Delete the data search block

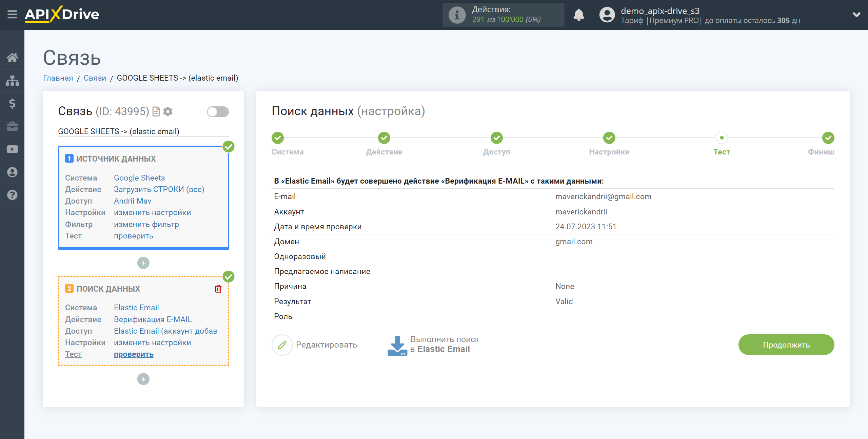(218, 289)
